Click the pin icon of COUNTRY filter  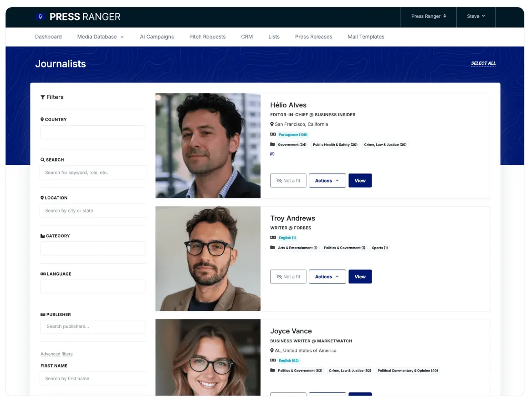pyautogui.click(x=42, y=119)
